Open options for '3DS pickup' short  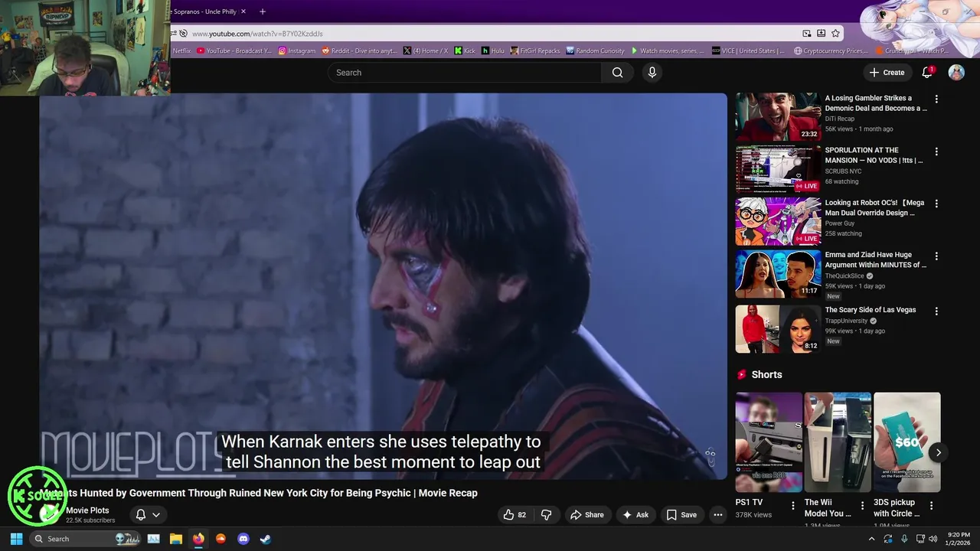click(931, 506)
